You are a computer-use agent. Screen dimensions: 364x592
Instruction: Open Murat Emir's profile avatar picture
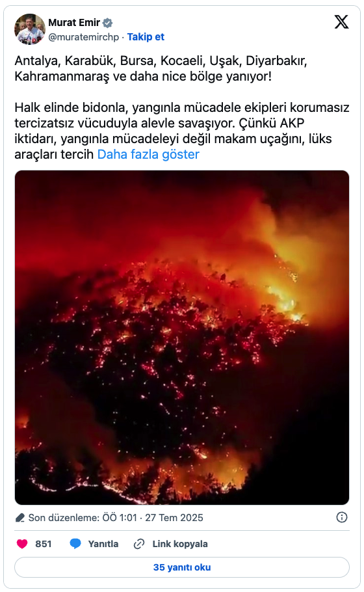29,29
